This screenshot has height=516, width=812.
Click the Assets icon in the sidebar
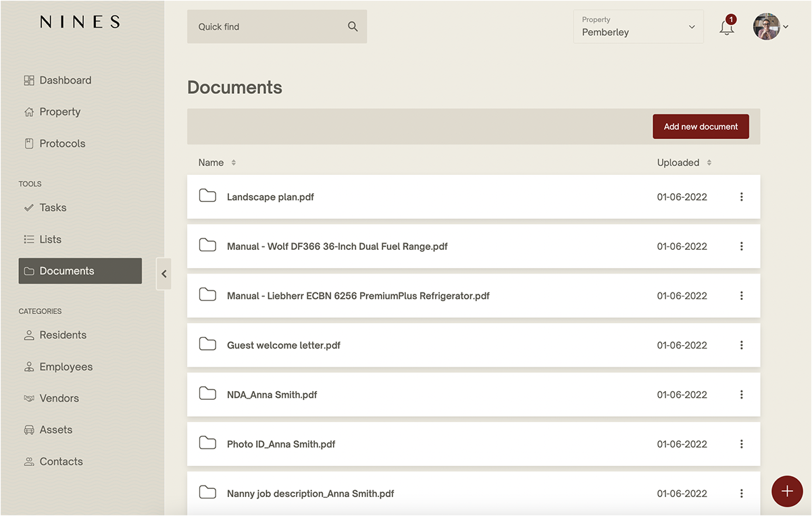29,430
